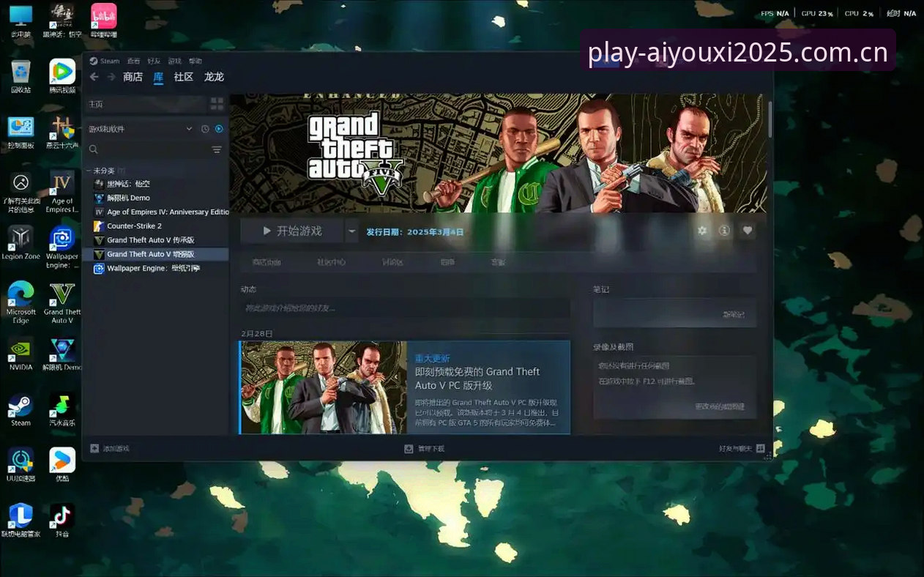Open the 好友 menu
924x577 pixels.
coord(154,61)
